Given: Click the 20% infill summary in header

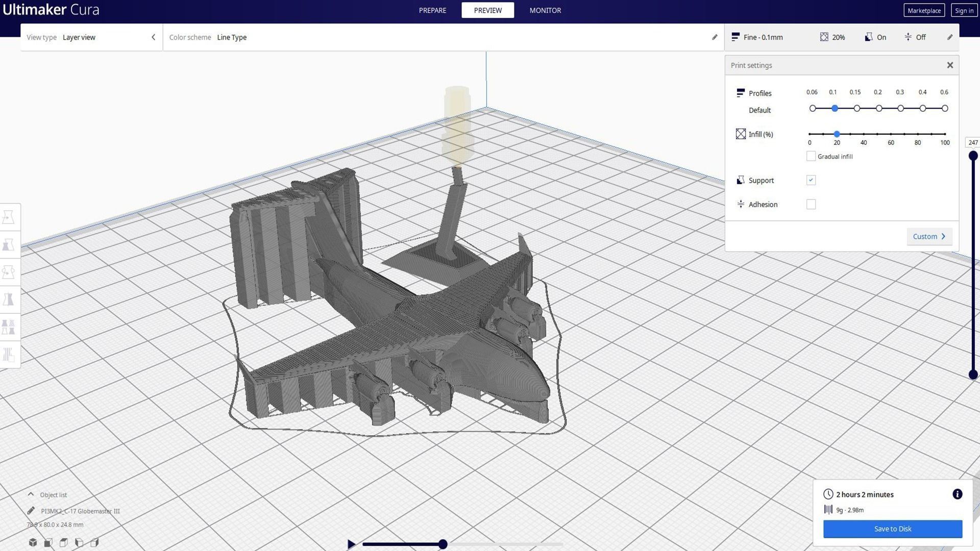Looking at the screenshot, I should click(x=832, y=37).
